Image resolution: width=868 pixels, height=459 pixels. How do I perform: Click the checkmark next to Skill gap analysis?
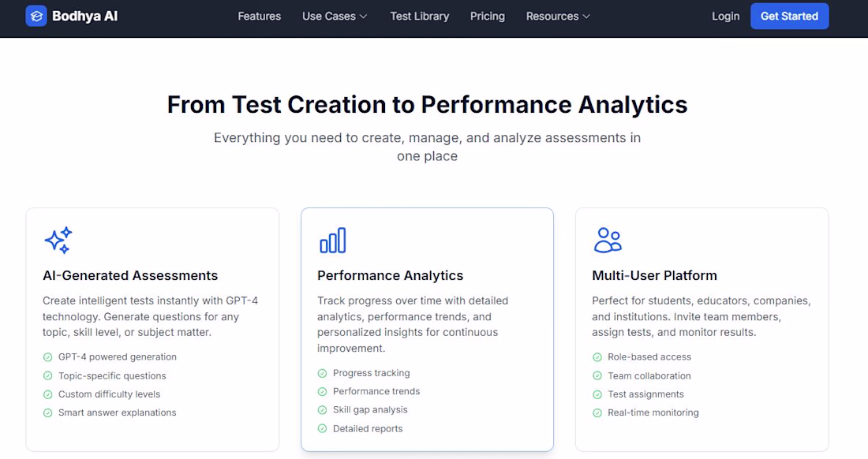pyautogui.click(x=322, y=410)
